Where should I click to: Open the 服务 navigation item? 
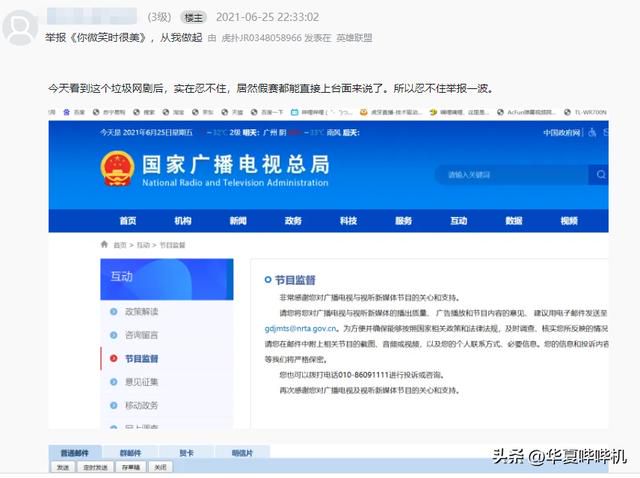[x=404, y=221]
